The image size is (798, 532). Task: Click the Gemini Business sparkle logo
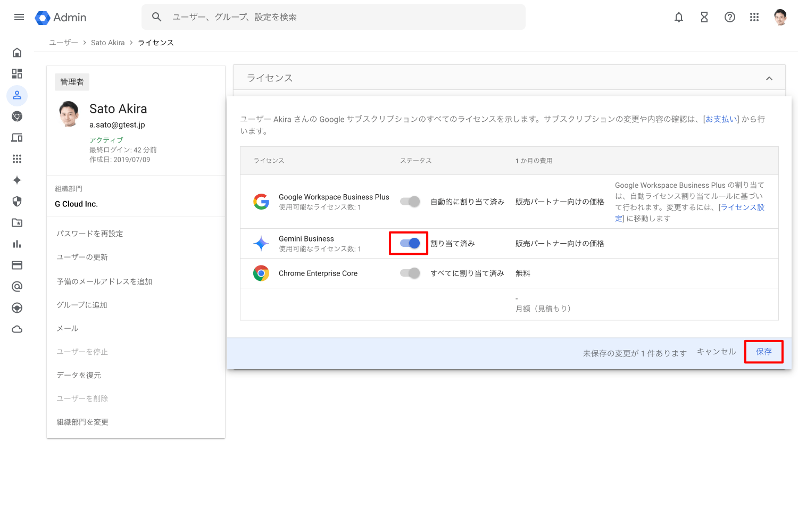pyautogui.click(x=261, y=243)
